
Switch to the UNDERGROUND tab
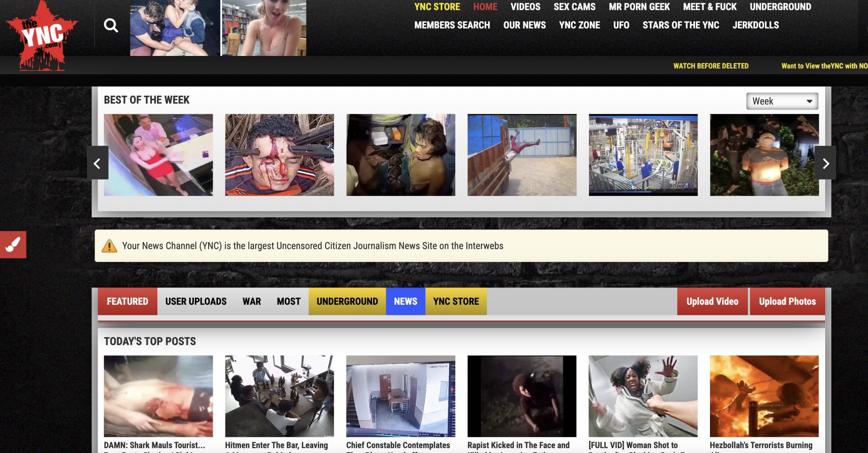pos(347,301)
